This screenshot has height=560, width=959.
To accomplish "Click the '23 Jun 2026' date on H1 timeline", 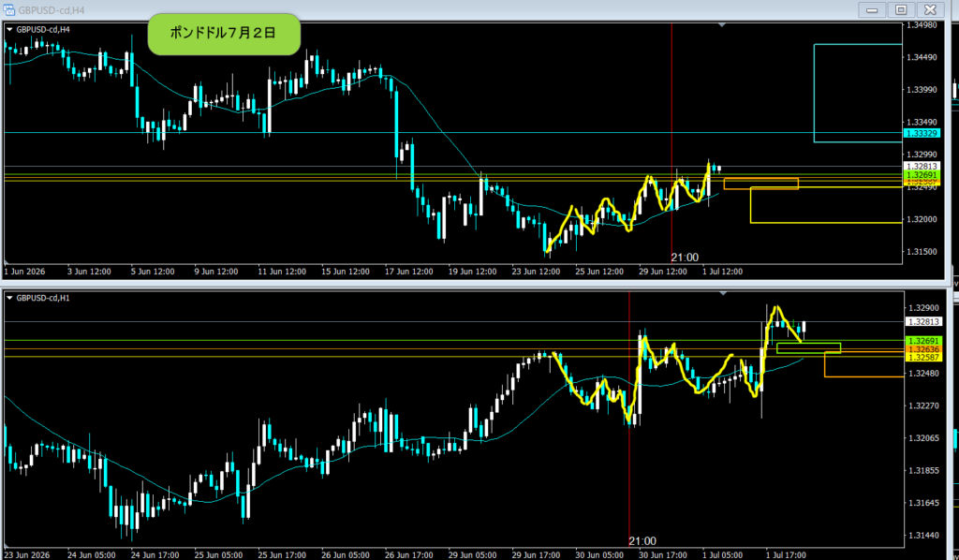I will 27,555.
